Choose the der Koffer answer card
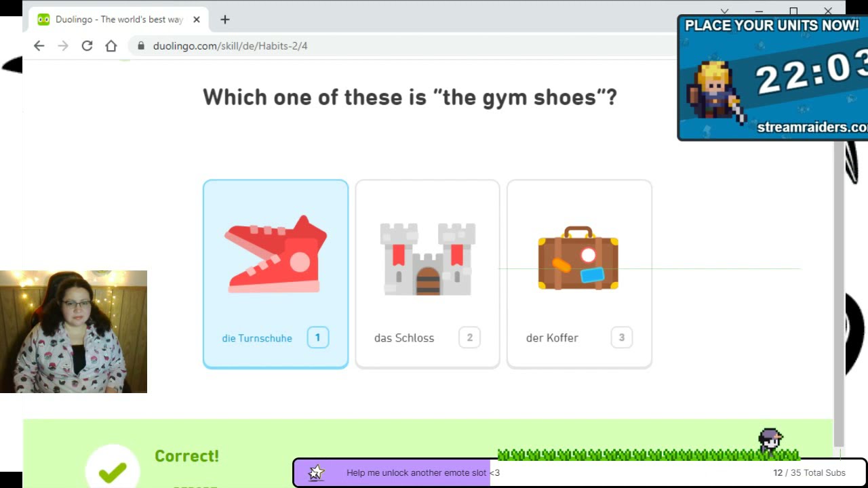 click(579, 274)
